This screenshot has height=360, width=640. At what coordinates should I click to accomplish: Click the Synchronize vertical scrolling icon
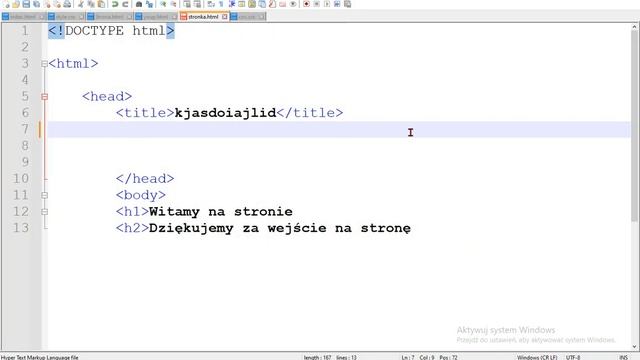pyautogui.click(x=187, y=4)
